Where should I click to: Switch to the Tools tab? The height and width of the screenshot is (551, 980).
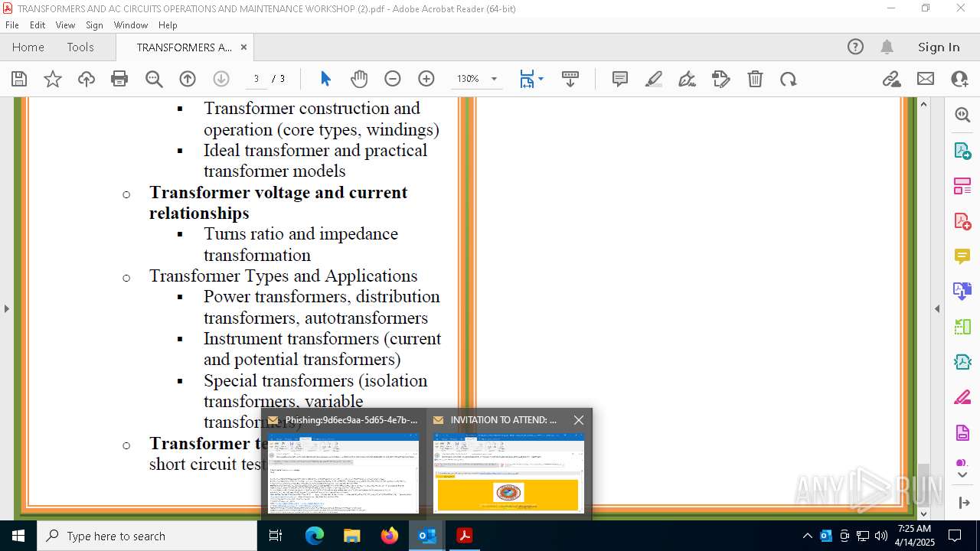[x=80, y=47]
